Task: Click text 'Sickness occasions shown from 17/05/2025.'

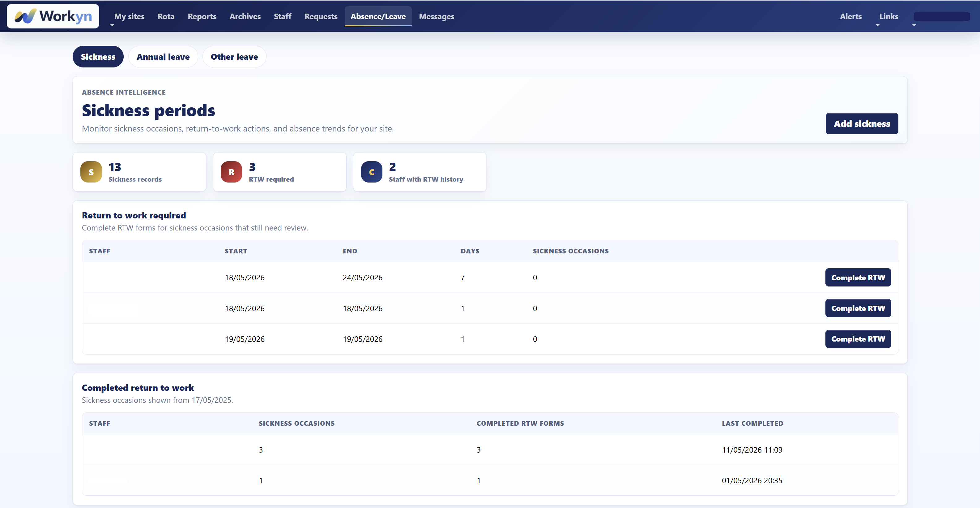Action: (x=157, y=400)
